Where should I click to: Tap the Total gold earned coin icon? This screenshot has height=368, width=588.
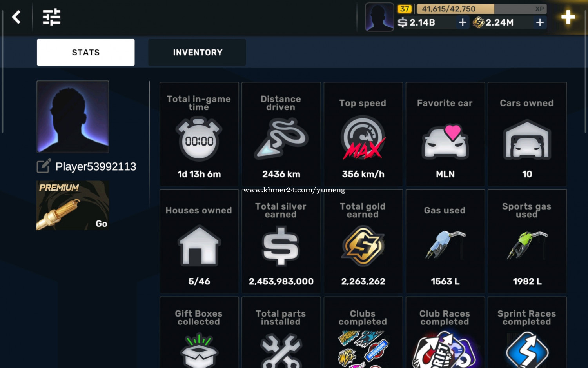pyautogui.click(x=363, y=246)
